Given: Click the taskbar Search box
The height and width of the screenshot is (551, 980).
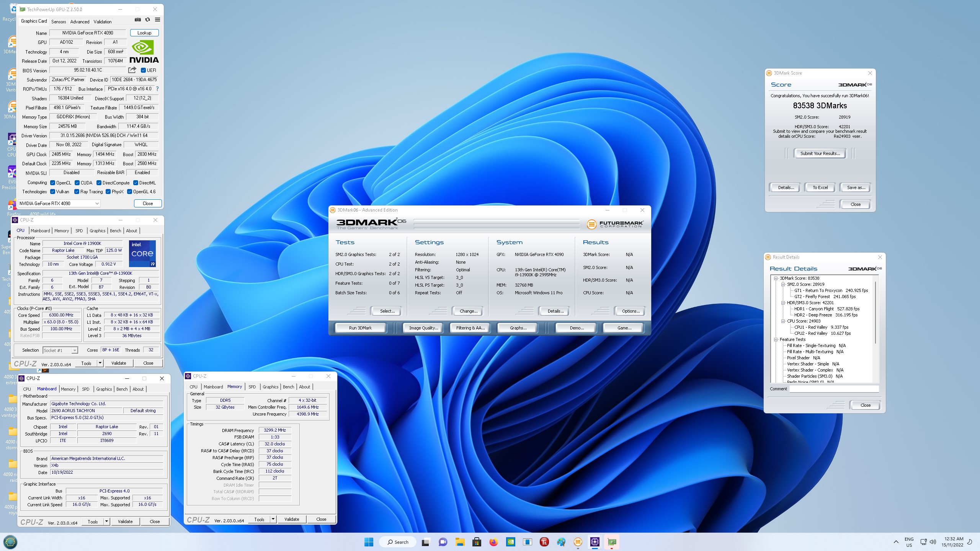Looking at the screenshot, I should pyautogui.click(x=397, y=542).
